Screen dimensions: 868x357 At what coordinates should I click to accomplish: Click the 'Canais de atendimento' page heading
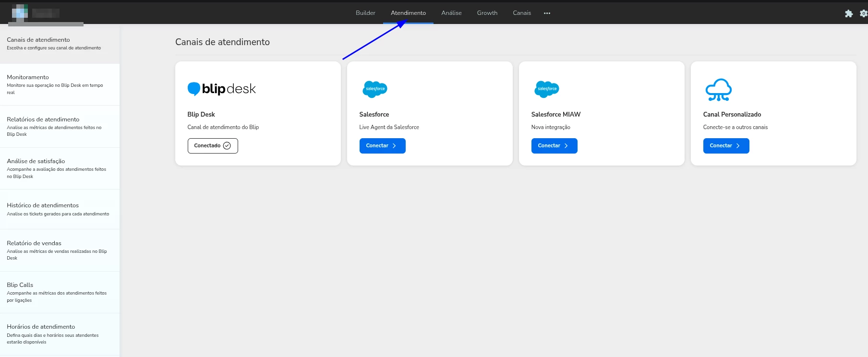click(222, 42)
